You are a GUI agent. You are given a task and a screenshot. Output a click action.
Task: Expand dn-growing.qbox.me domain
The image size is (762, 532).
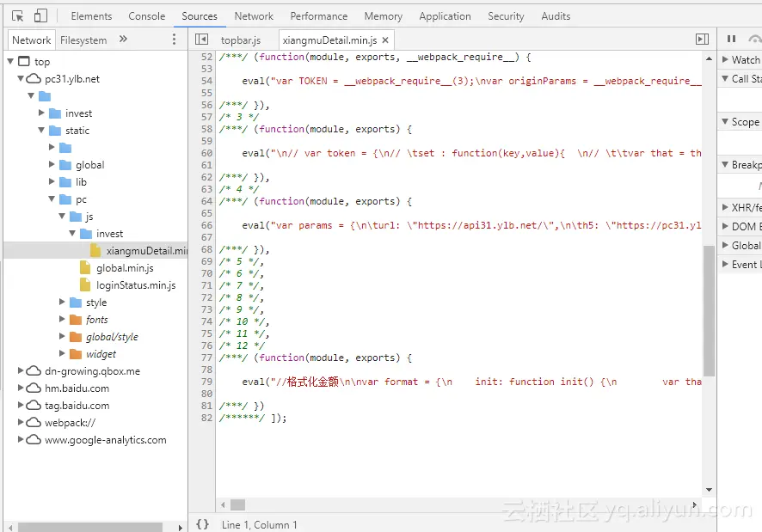point(21,370)
